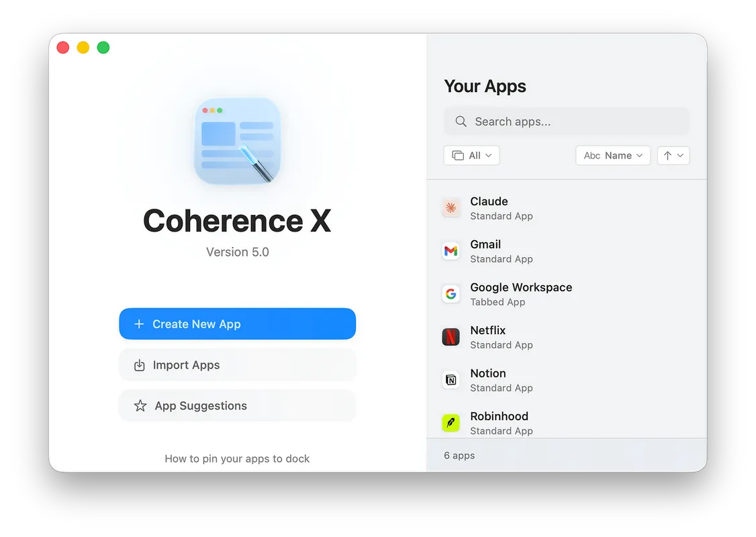Open the sort direction arrow dropdown

(673, 155)
